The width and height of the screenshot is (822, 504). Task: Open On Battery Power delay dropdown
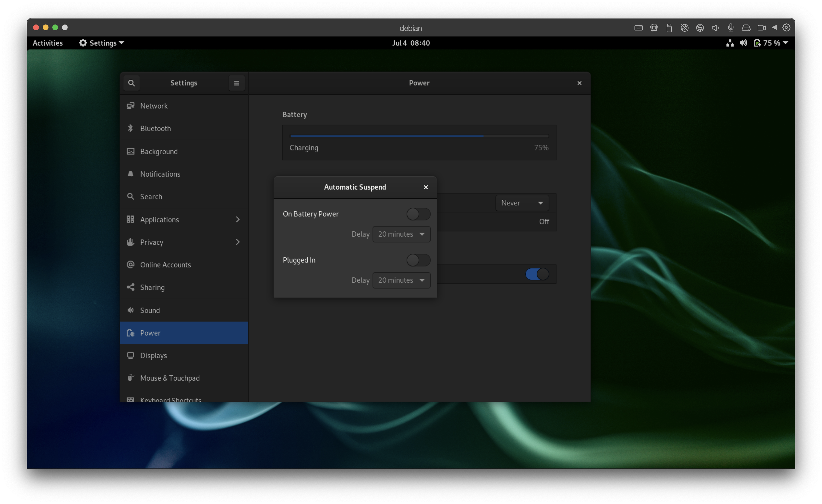point(401,234)
